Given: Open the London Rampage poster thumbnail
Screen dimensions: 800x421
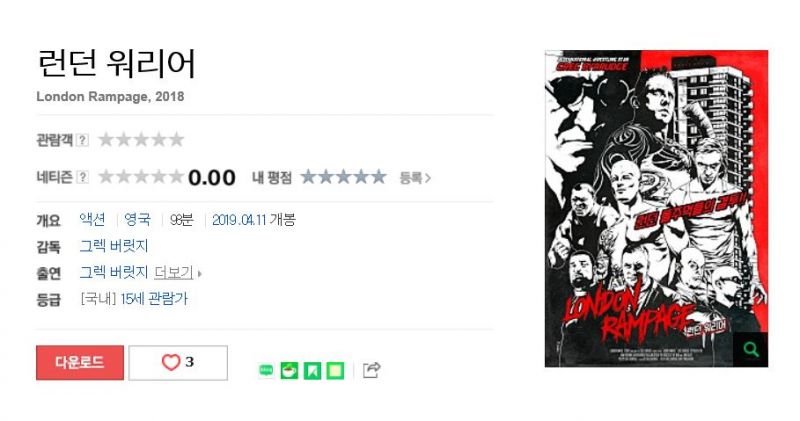Looking at the screenshot, I should coord(656,208).
